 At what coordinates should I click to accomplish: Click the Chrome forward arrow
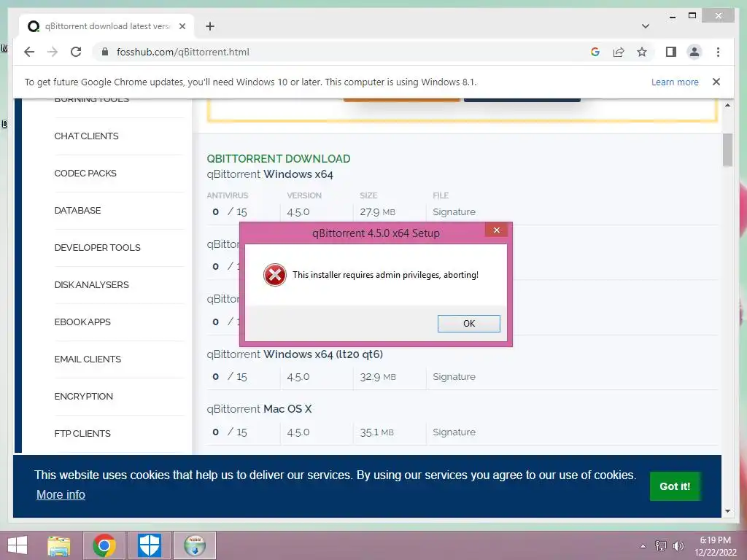point(53,52)
